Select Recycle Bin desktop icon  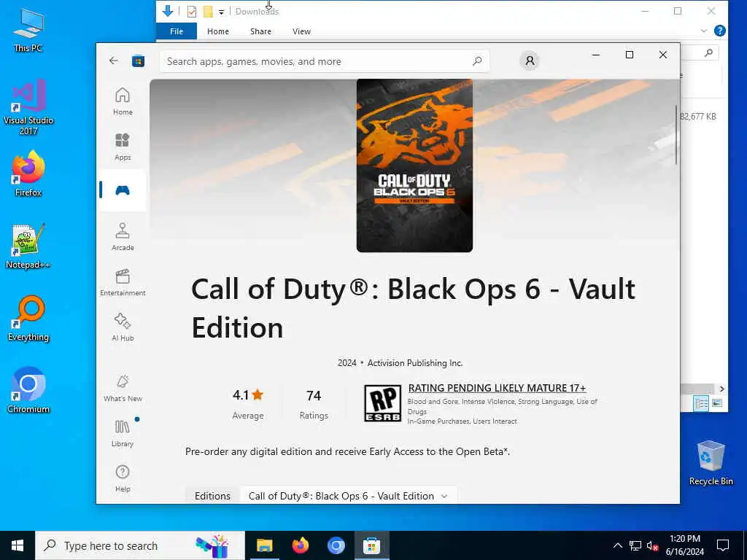pos(711,463)
